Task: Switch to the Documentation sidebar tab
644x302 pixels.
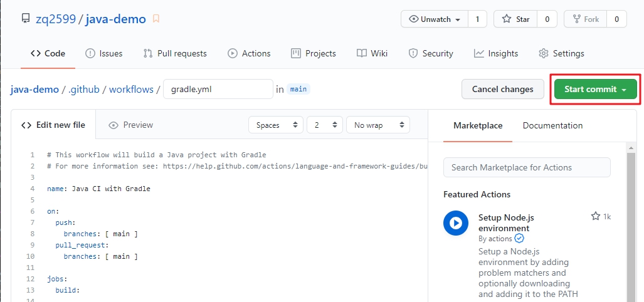Action: pos(552,125)
